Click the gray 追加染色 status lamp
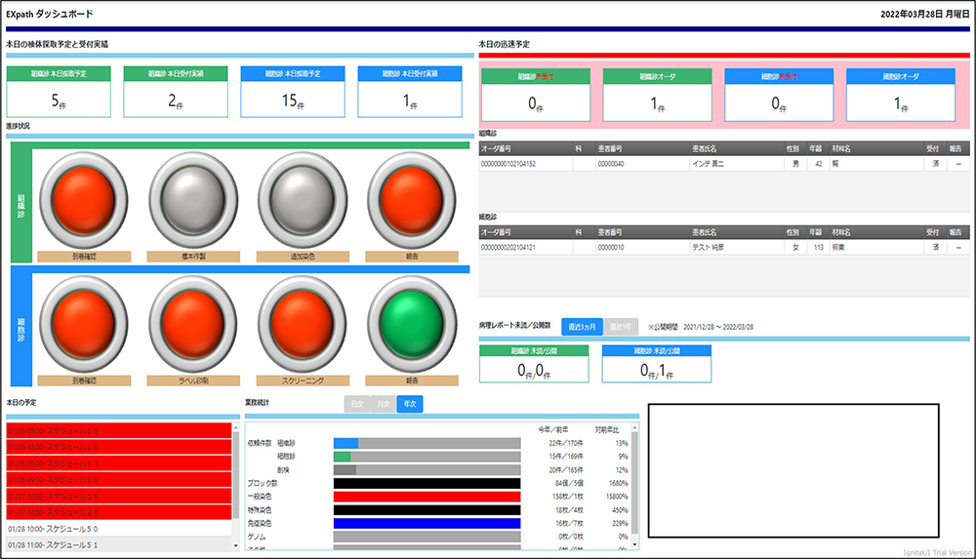Image resolution: width=976 pixels, height=560 pixels. coord(303,200)
